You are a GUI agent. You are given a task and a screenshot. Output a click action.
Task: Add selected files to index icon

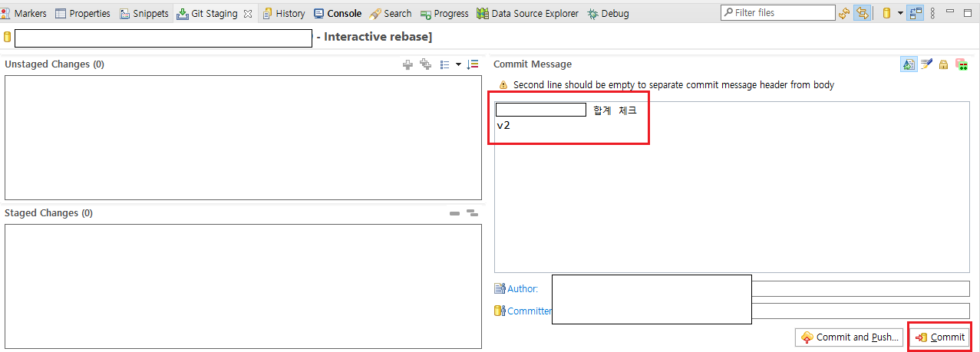coord(408,64)
